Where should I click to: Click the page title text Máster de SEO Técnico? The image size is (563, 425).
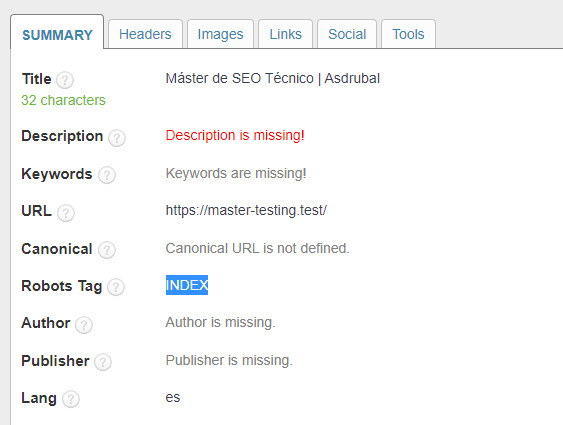point(239,78)
